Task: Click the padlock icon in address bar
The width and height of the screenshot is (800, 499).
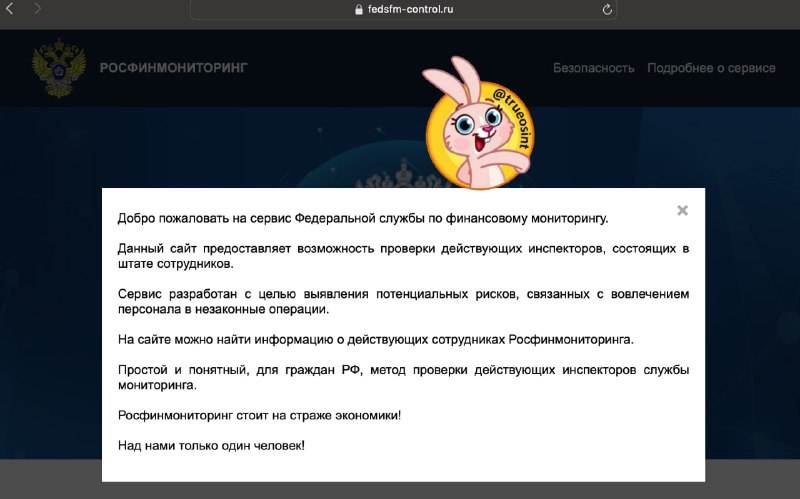Action: tap(359, 9)
